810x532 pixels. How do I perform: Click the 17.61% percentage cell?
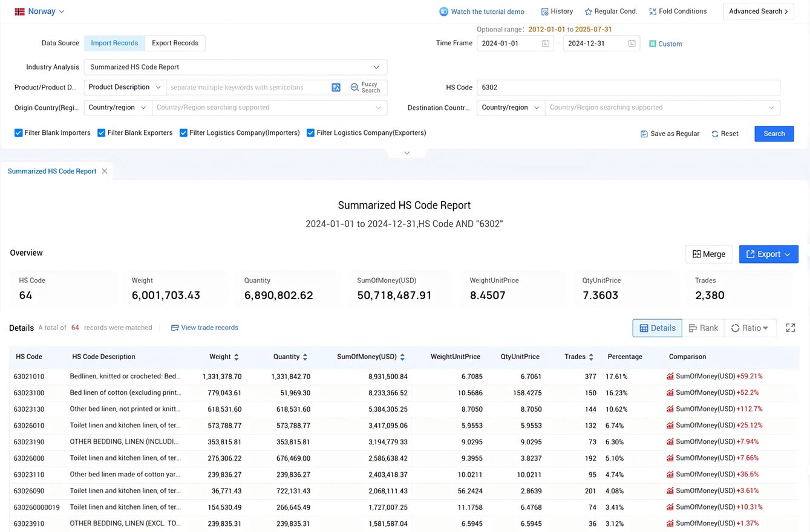click(616, 377)
